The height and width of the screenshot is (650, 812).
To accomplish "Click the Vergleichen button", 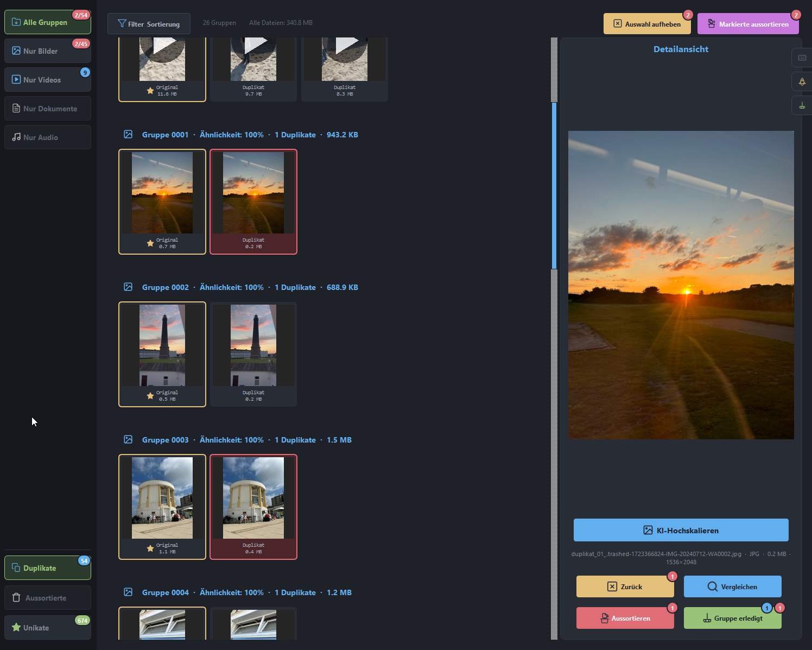I will (732, 586).
